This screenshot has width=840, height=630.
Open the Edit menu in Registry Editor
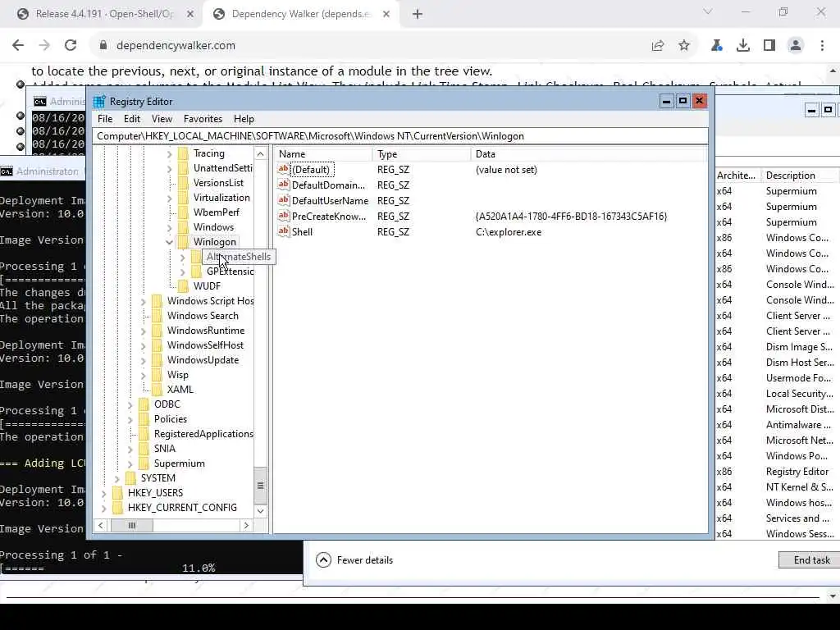(132, 119)
